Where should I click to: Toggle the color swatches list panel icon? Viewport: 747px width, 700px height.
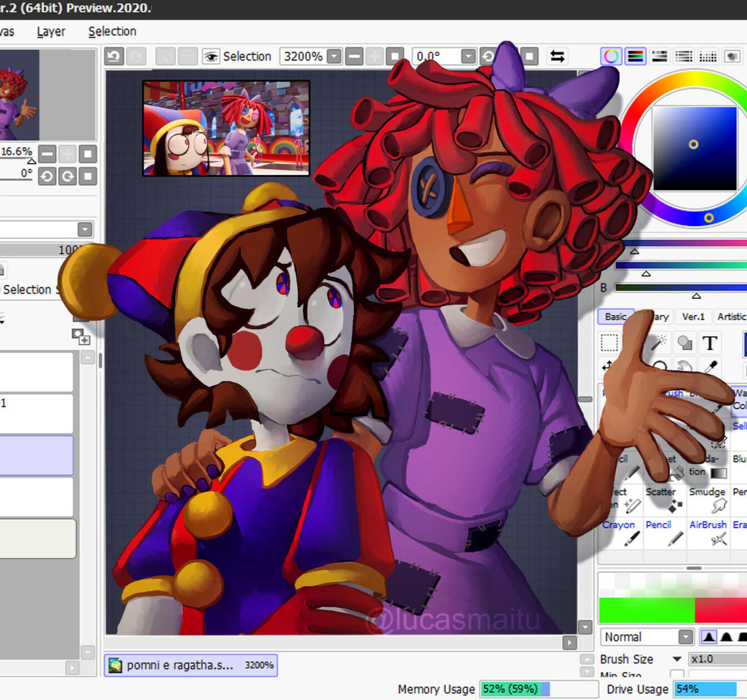(684, 56)
